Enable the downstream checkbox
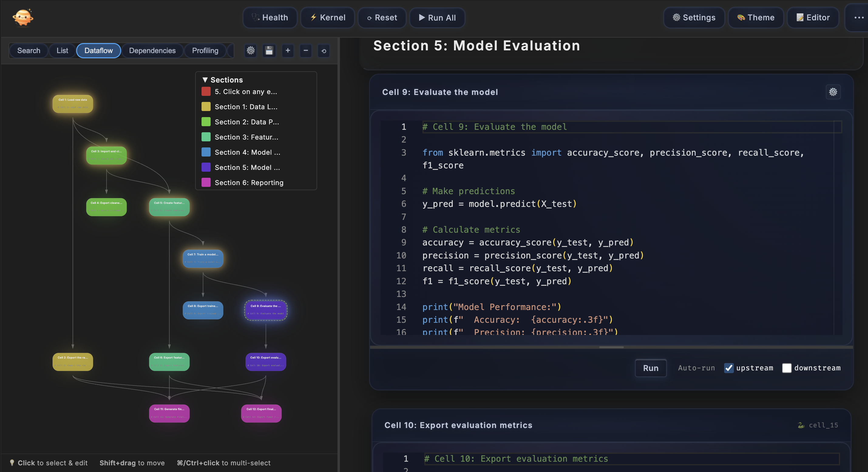 click(787, 368)
